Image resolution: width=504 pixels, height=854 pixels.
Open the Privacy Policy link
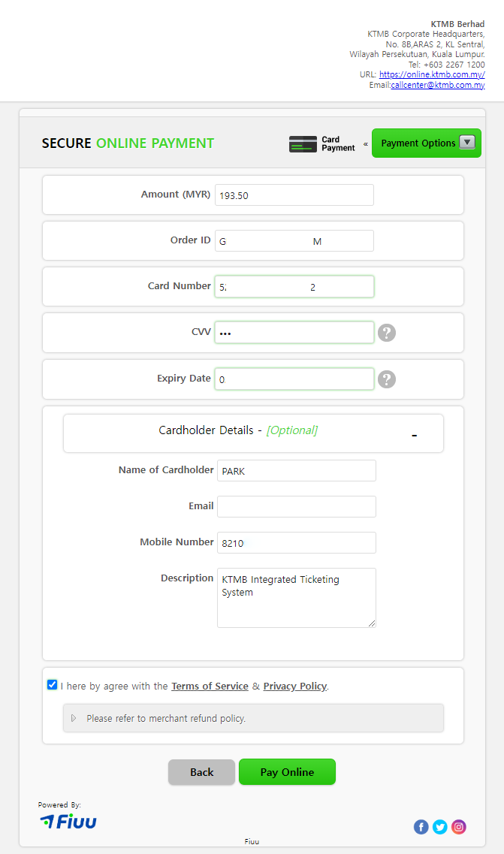pos(294,687)
